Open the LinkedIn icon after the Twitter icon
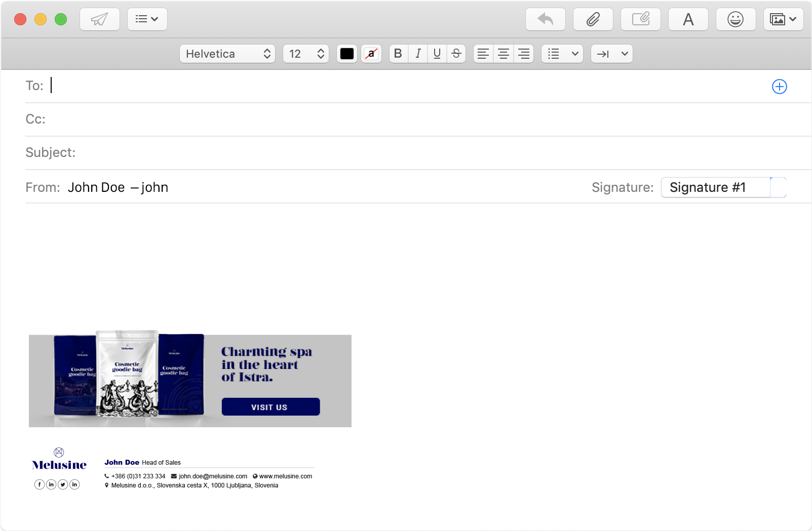Viewport: 812px width, 531px height. (x=74, y=484)
